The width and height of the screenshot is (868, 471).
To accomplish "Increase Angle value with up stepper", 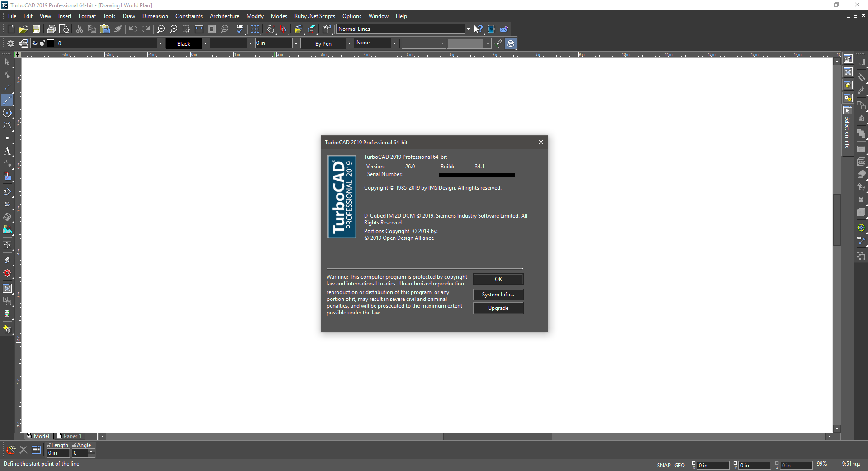I will pos(91,451).
